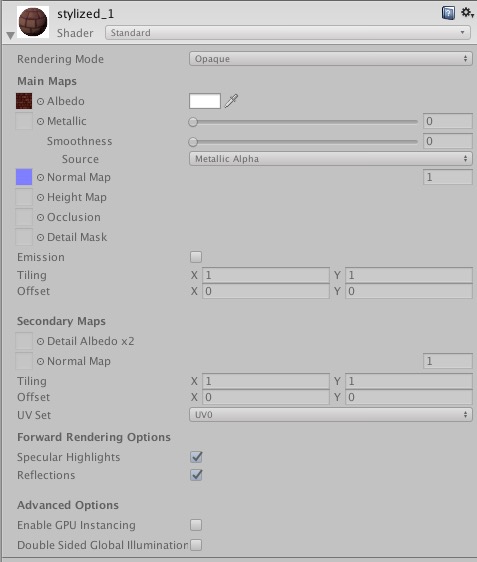
Task: Click the main Normal Map texture thumbnail
Action: (x=24, y=177)
